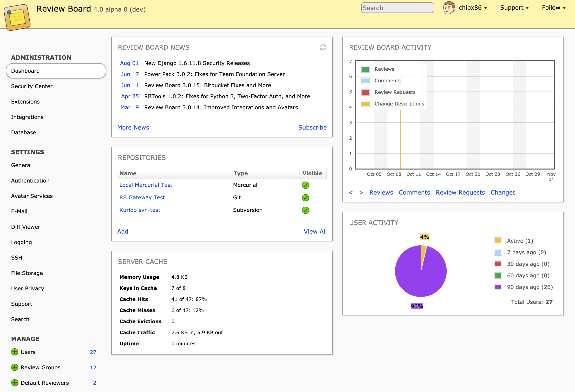Expand the Follow menu
This screenshot has width=575, height=392.
click(554, 8)
